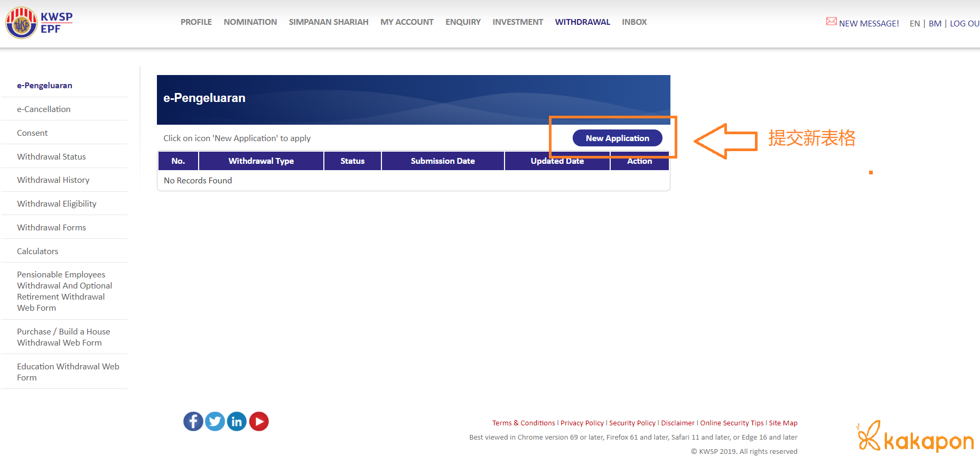Click the Action column header
The height and width of the screenshot is (456, 980).
[640, 161]
